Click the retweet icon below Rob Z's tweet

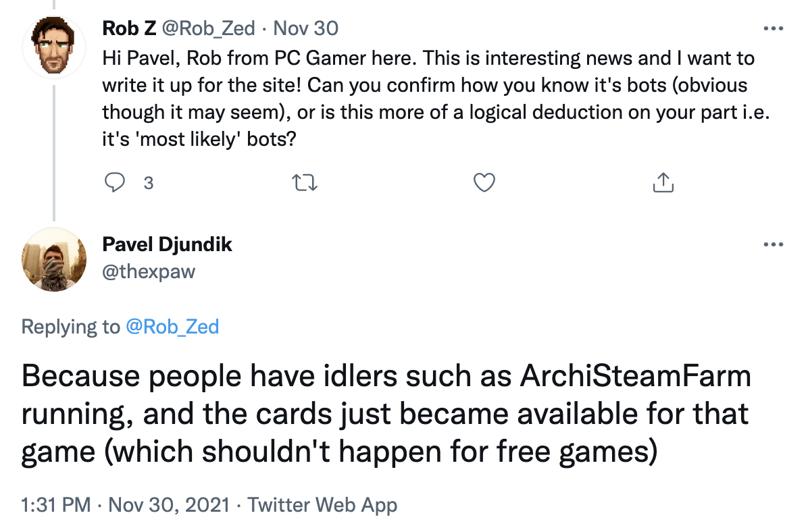(305, 182)
